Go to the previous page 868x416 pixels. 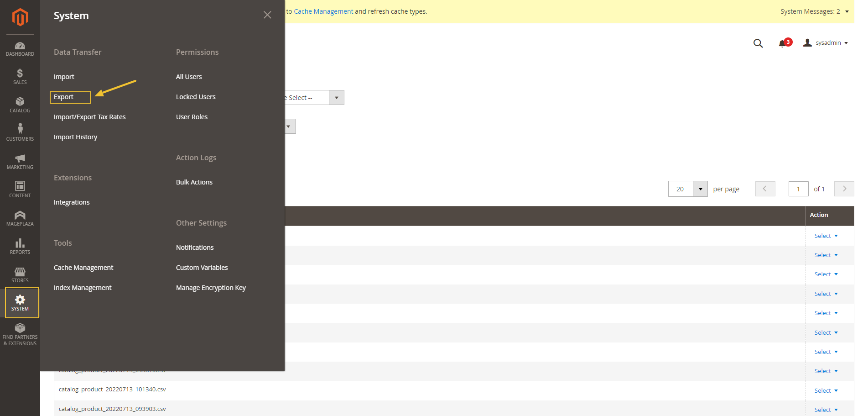point(765,189)
